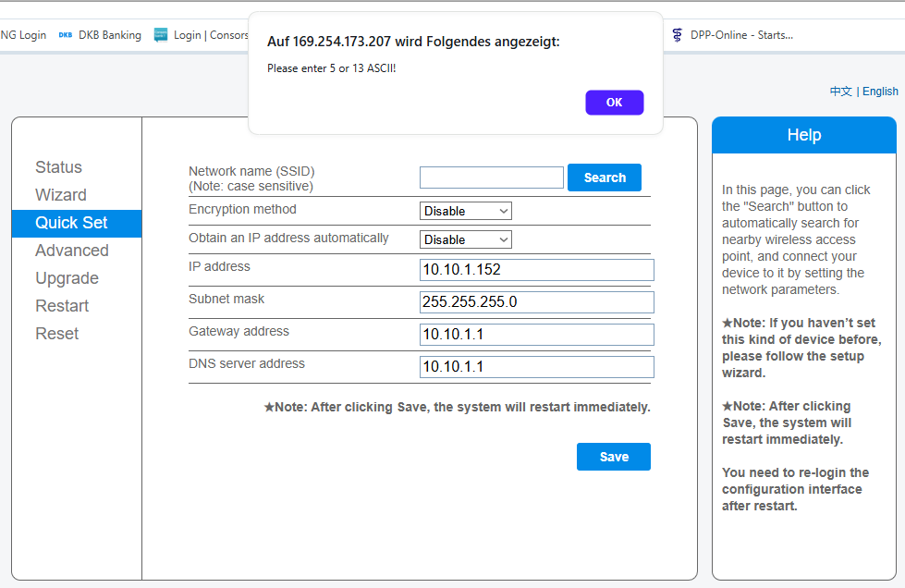Open the Status menu item
Screen dimensions: 905x588
58,167
